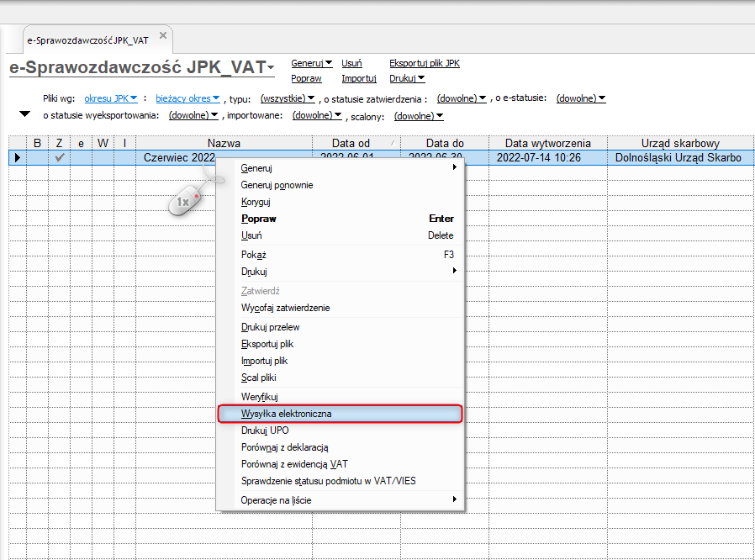Choose 'Porównaj z ewidencją VAT' menu item
The width and height of the screenshot is (755, 560).
pos(340,464)
